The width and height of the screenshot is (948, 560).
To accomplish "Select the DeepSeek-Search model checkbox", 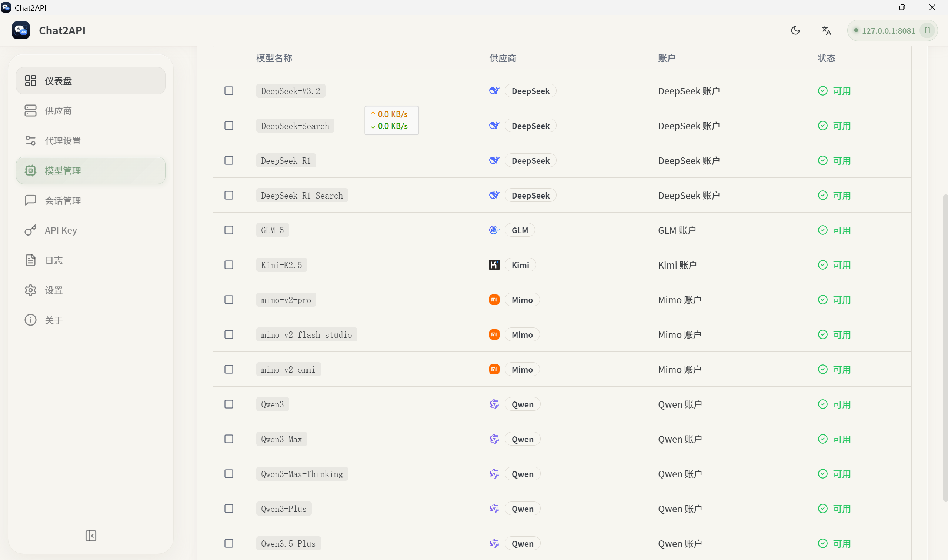I will pos(229,126).
